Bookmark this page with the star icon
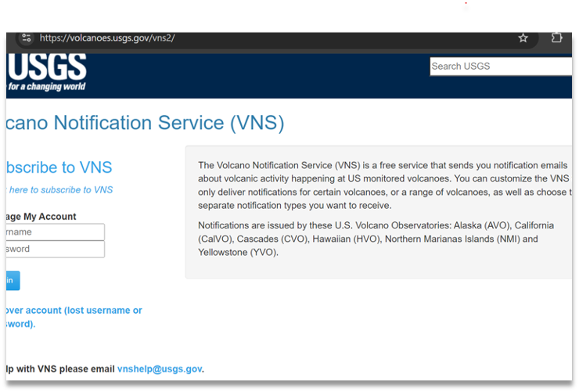This screenshot has width=579, height=392. pos(523,38)
